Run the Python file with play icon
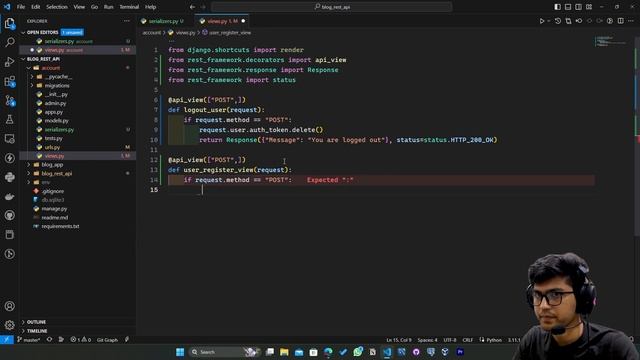 tap(542, 21)
